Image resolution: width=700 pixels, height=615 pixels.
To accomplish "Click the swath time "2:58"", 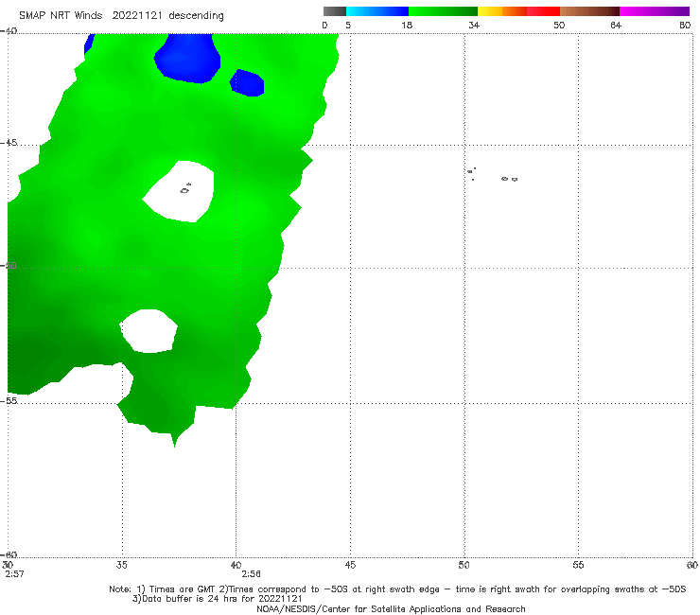I will click(x=251, y=574).
